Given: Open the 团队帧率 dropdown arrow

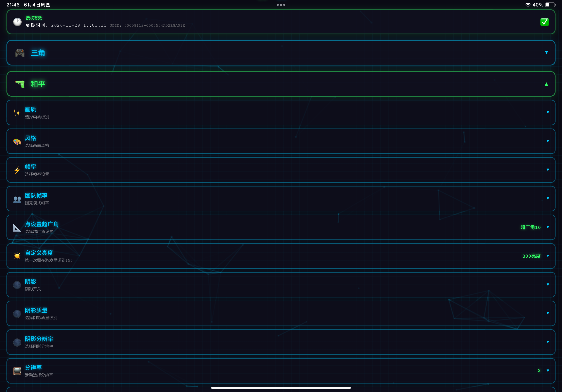Looking at the screenshot, I should click(x=548, y=199).
